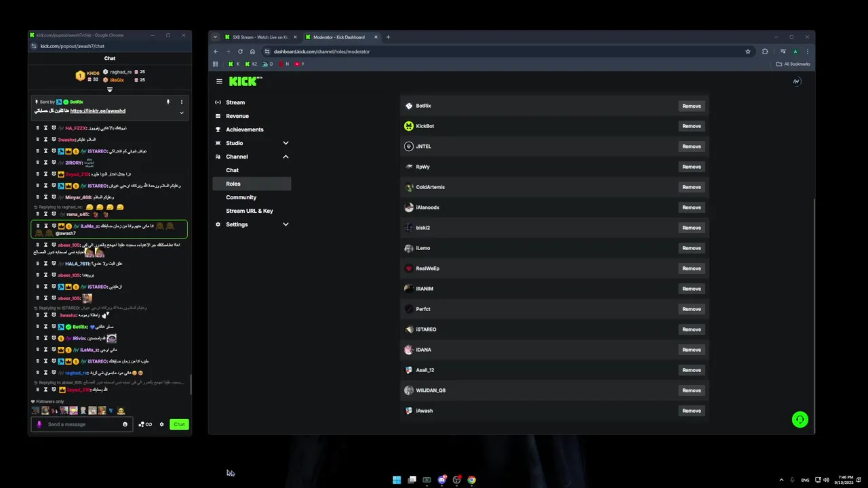This screenshot has width=868, height=488.
Task: Remove BotRix from moderators
Action: point(692,106)
